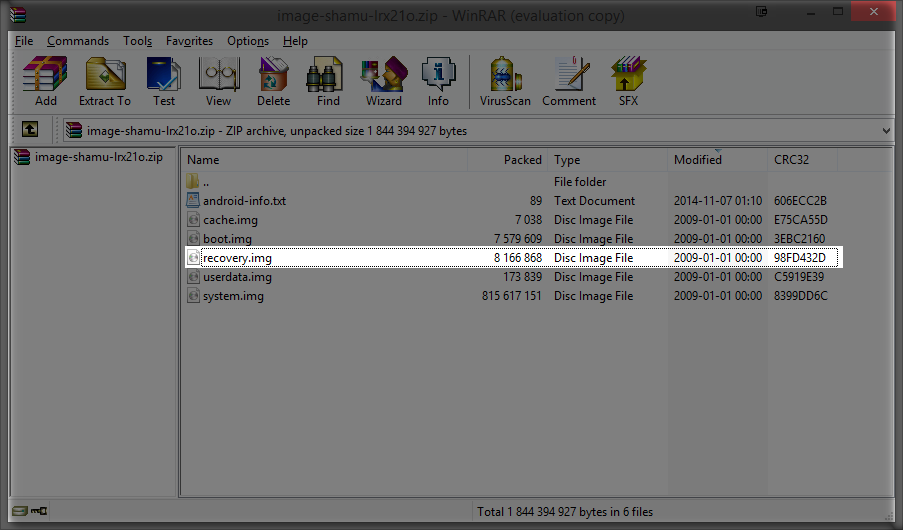Open the Tools menu
The width and height of the screenshot is (903, 530).
pyautogui.click(x=137, y=41)
